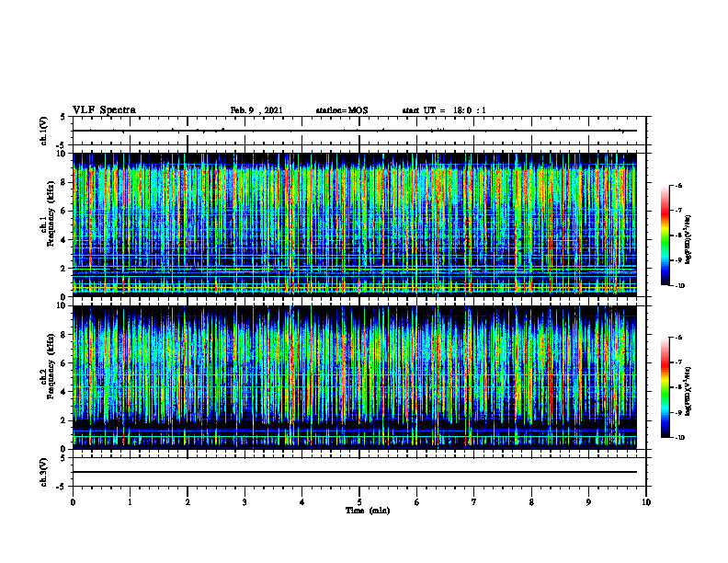Click the "ch.3(V)" waveform axis label
728x563 pixels.
click(x=44, y=472)
